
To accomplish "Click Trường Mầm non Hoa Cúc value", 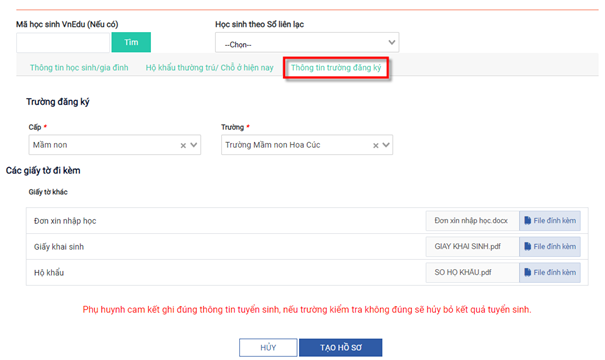I will tap(273, 145).
